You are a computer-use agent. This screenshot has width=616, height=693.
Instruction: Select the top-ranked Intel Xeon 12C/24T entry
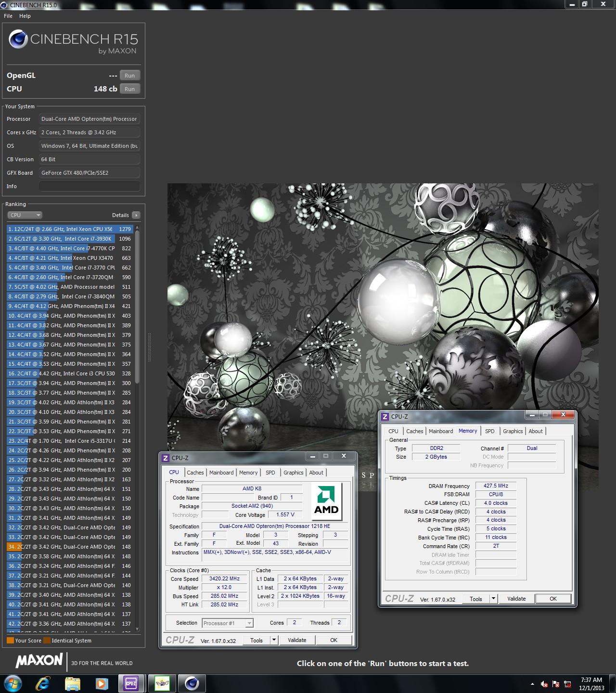pos(70,229)
